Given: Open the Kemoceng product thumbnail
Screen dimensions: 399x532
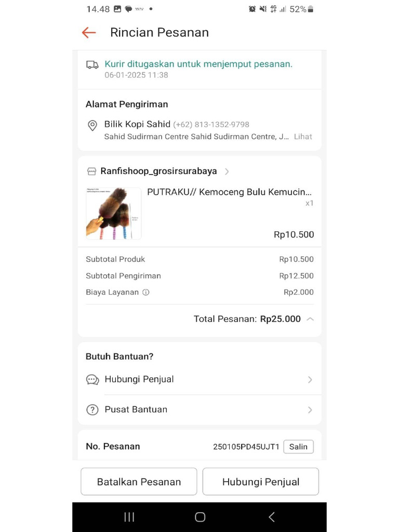Looking at the screenshot, I should tap(114, 214).
